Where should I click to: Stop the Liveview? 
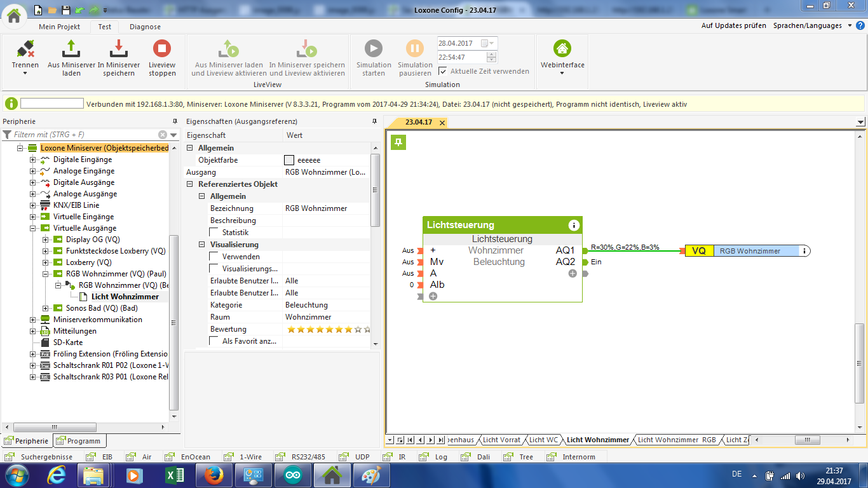(162, 58)
